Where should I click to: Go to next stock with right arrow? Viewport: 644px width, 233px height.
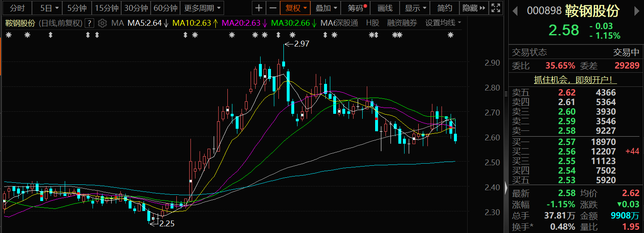pyautogui.click(x=637, y=11)
